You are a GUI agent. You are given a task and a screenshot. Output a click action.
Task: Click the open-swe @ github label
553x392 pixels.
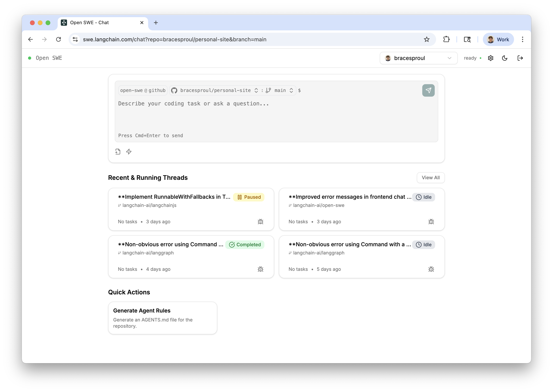[143, 91]
